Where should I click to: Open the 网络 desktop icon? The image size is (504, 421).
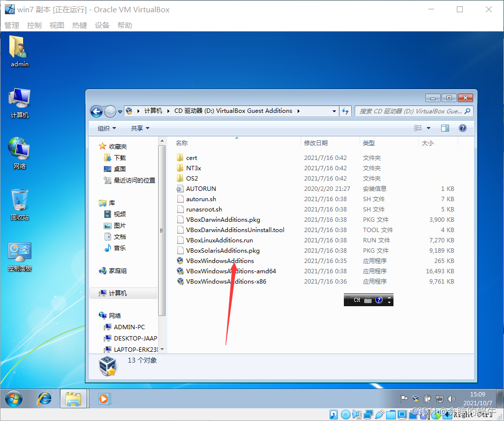pos(20,153)
